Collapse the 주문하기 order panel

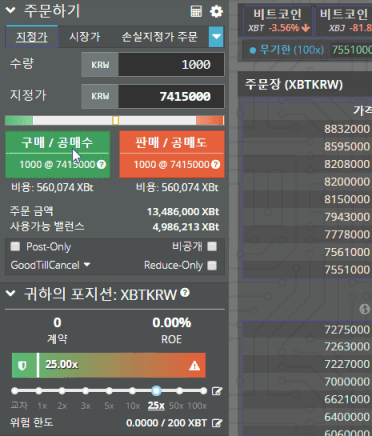click(11, 10)
